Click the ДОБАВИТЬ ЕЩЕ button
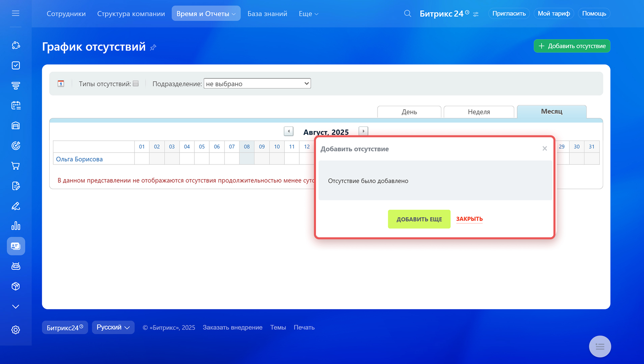The image size is (644, 364). [419, 219]
